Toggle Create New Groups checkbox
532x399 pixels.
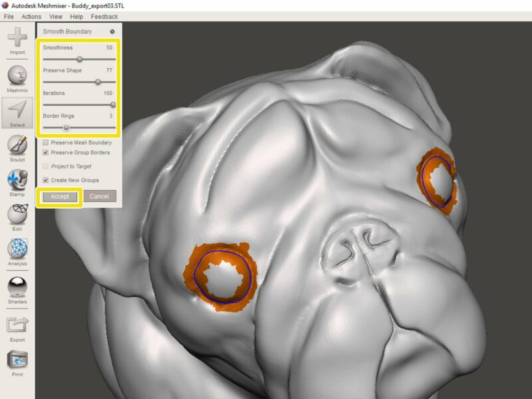tap(45, 180)
